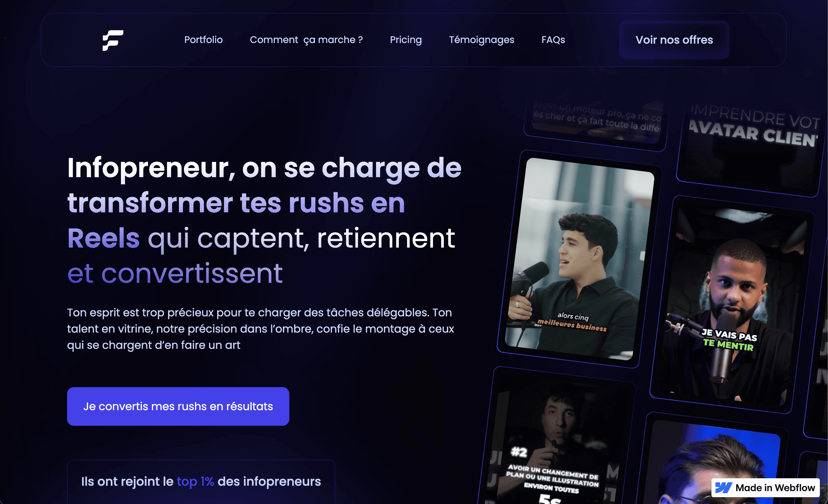Click the 'top 1%' highlighted text
828x504 pixels.
pyautogui.click(x=195, y=481)
